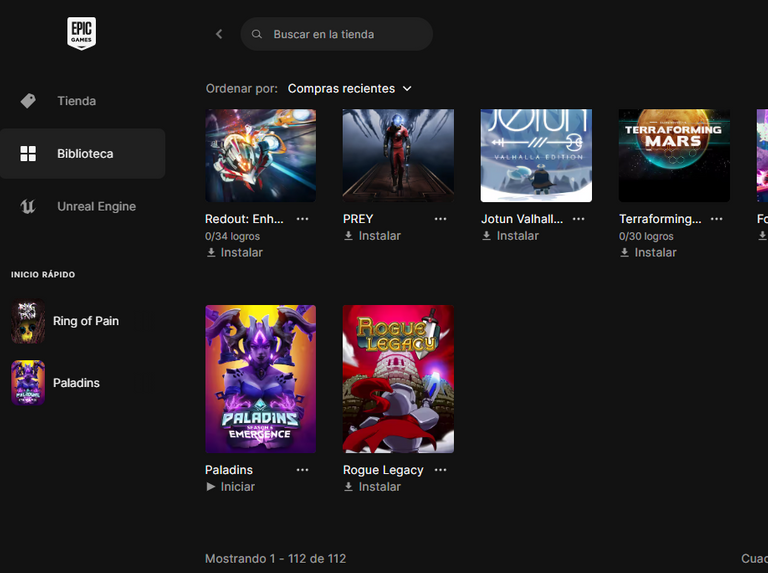
Task: Open the Terraforming Mars cover
Action: tap(674, 155)
